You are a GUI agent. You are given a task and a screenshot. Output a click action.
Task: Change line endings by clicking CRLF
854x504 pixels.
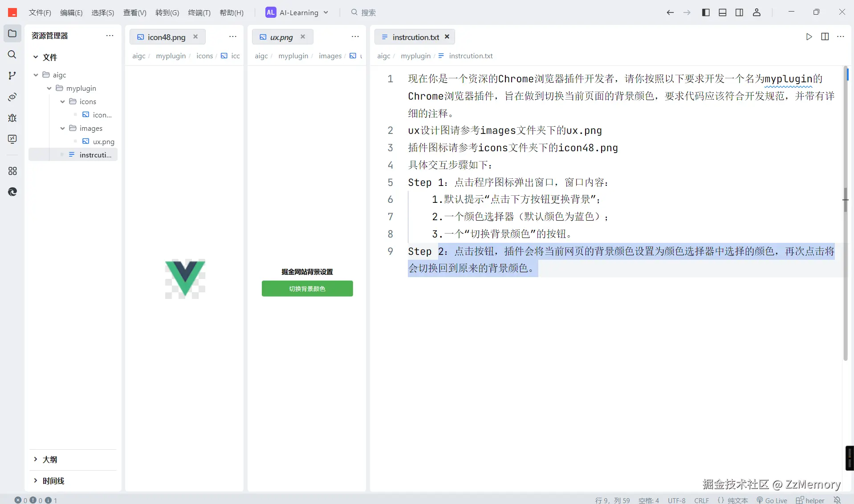[x=702, y=500]
